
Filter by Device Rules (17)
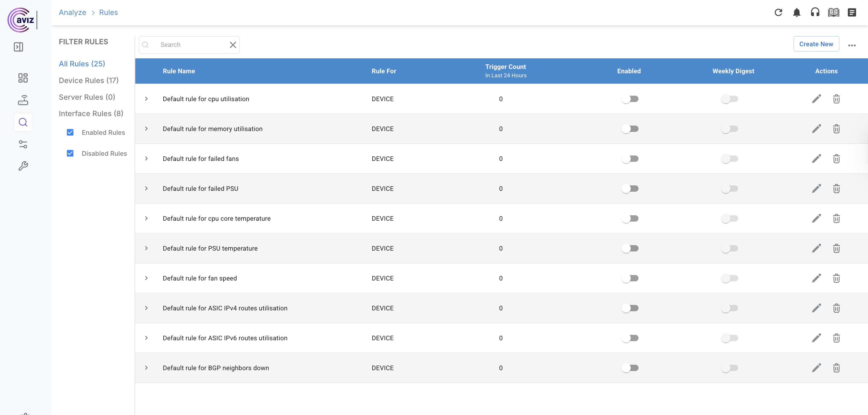[89, 80]
